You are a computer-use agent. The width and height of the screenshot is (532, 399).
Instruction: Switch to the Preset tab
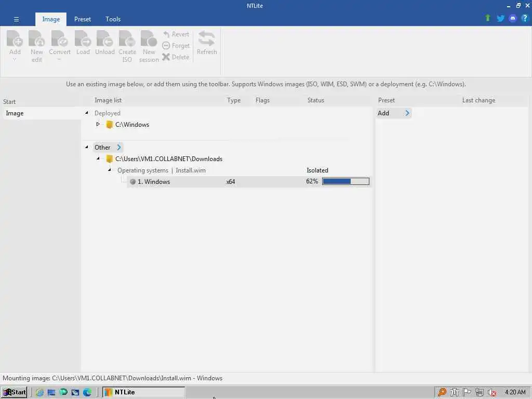point(83,19)
